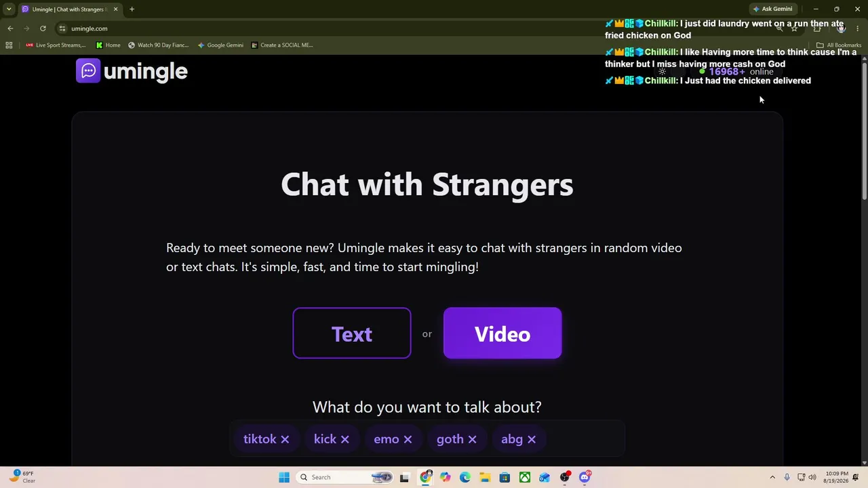
Task: Open the Home bookmark
Action: pos(108,45)
